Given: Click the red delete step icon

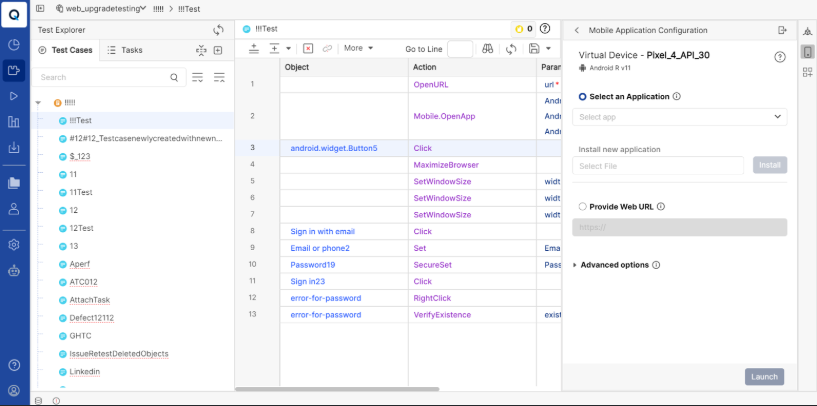Looking at the screenshot, I should click(308, 48).
